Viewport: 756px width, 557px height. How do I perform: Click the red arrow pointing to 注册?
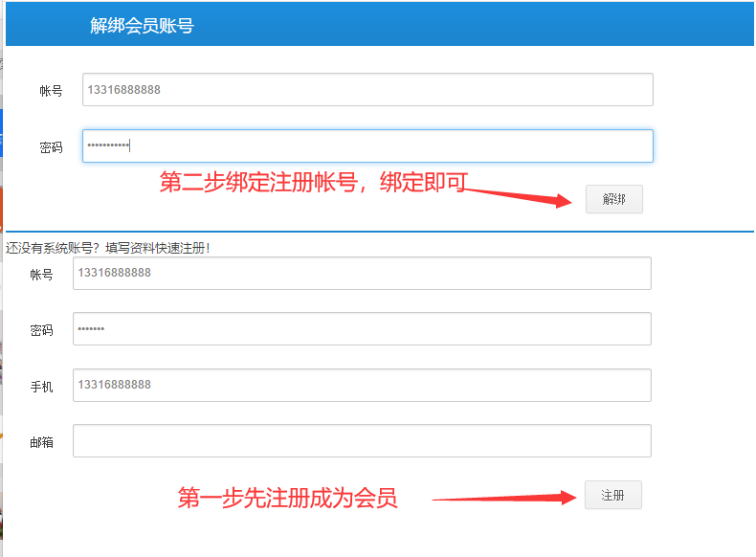click(x=502, y=498)
